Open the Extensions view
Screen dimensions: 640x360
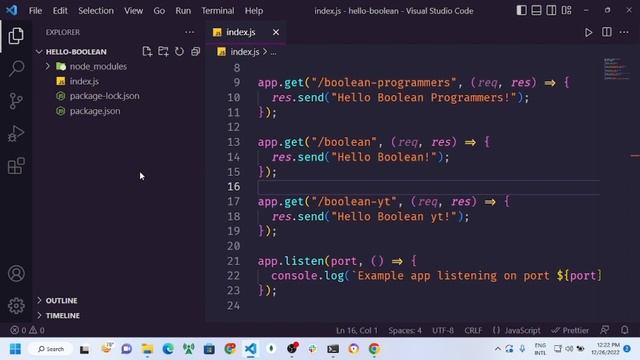(16, 166)
